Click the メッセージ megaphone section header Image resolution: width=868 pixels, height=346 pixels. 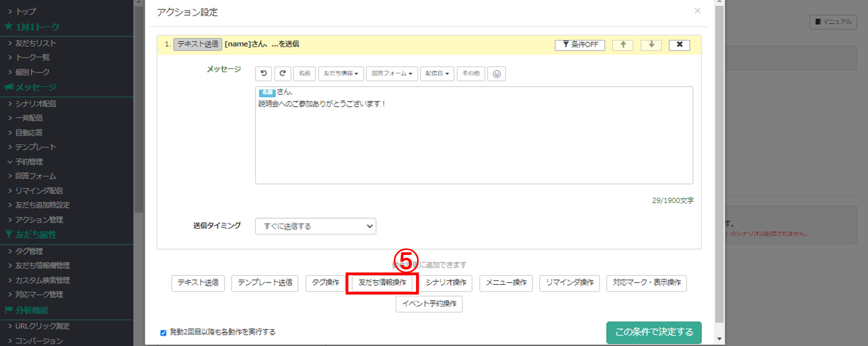click(x=30, y=87)
